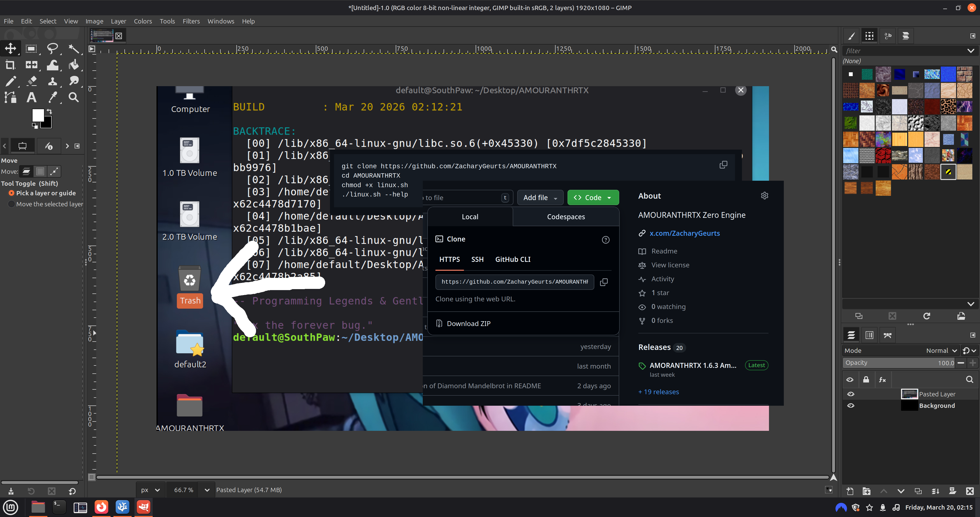
Task: Duplicate the layer in Layers panel
Action: (x=918, y=491)
